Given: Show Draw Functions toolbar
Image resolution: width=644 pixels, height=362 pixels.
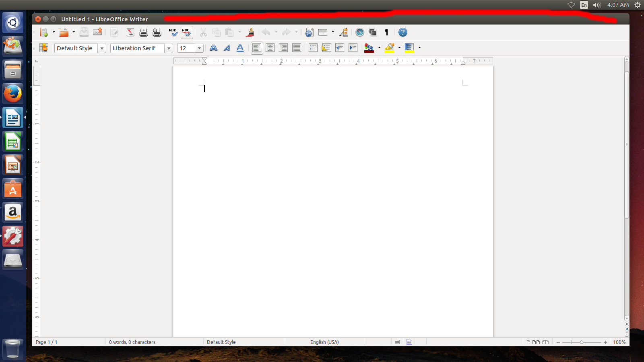Looking at the screenshot, I should [343, 32].
